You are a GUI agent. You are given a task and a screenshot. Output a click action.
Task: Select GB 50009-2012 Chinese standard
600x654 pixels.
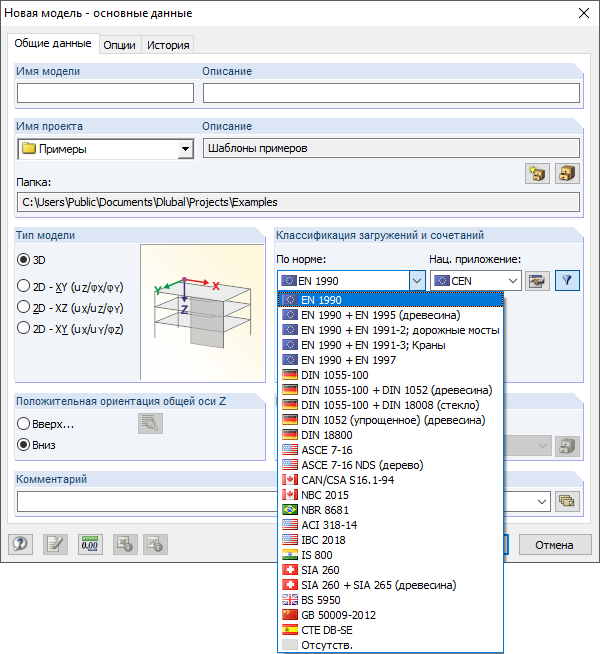coord(391,615)
